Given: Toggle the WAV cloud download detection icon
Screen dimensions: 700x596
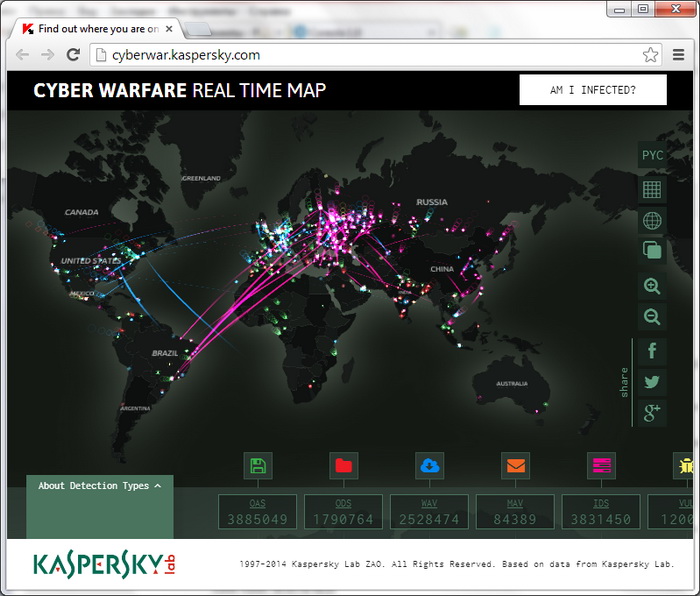Looking at the screenshot, I should [429, 466].
